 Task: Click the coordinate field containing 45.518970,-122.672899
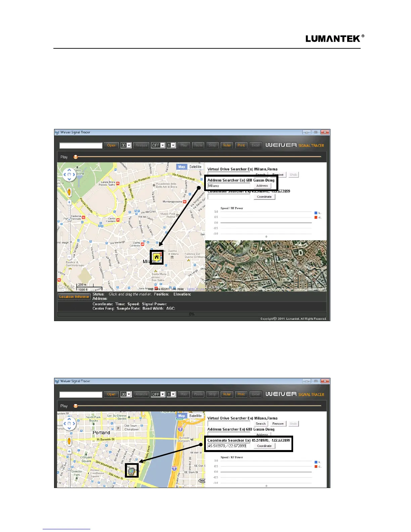[229, 446]
